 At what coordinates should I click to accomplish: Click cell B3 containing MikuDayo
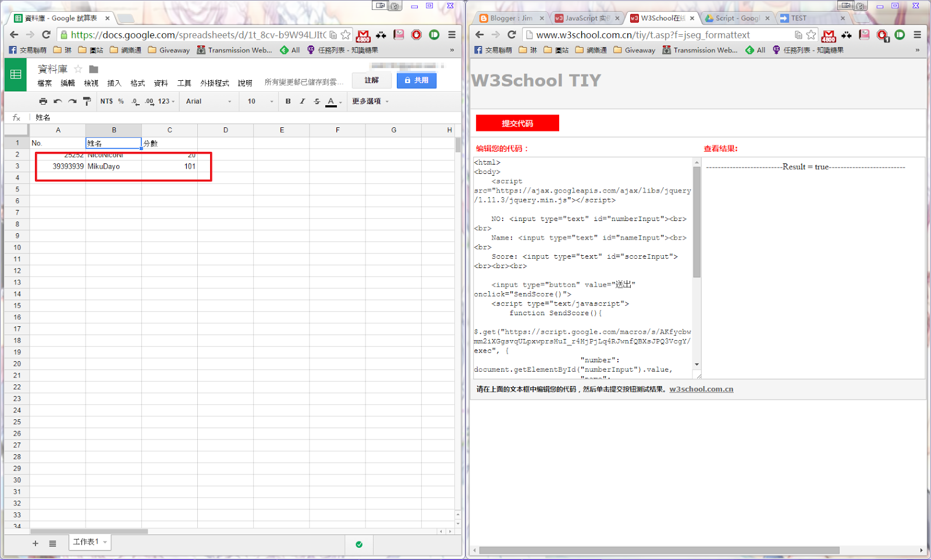pyautogui.click(x=113, y=166)
